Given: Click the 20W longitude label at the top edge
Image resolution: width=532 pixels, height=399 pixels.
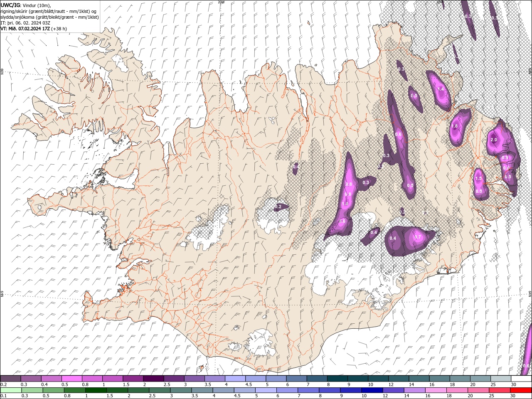Looking at the screenshot, I should click(221, 2).
